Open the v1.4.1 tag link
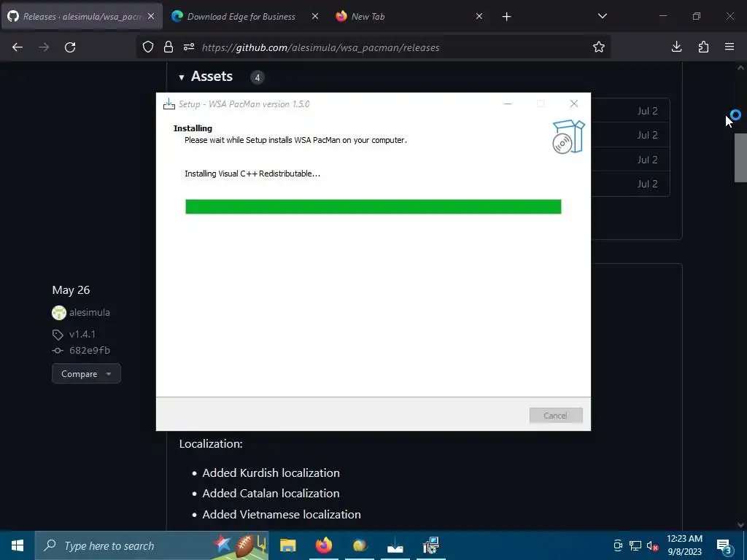The width and height of the screenshot is (747, 560). pos(82,334)
